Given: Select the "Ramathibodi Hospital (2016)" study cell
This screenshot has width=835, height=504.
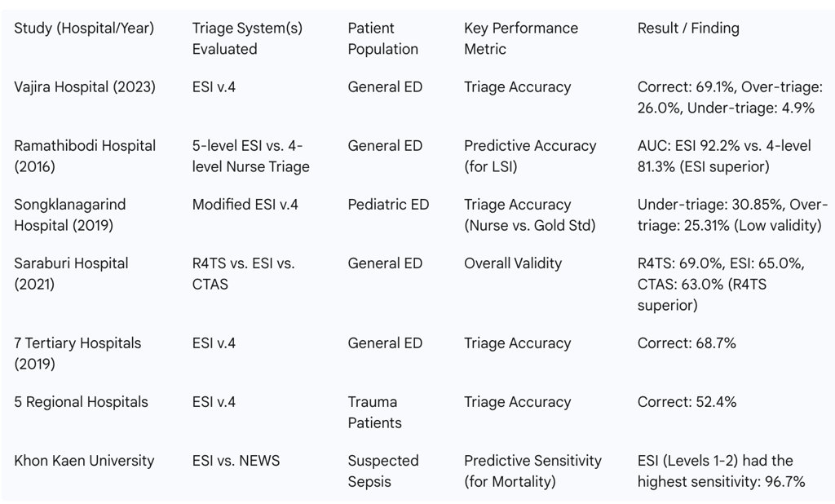Looking at the screenshot, I should [x=85, y=156].
